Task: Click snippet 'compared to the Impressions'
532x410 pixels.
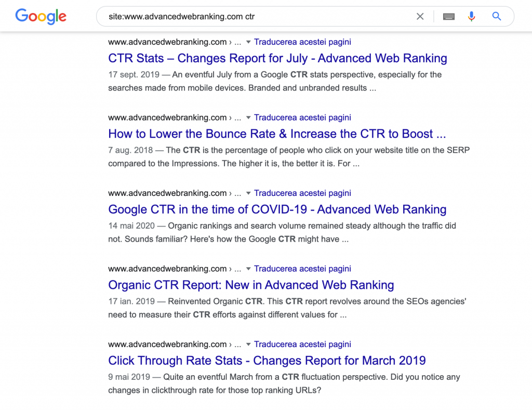Action: 164,164
